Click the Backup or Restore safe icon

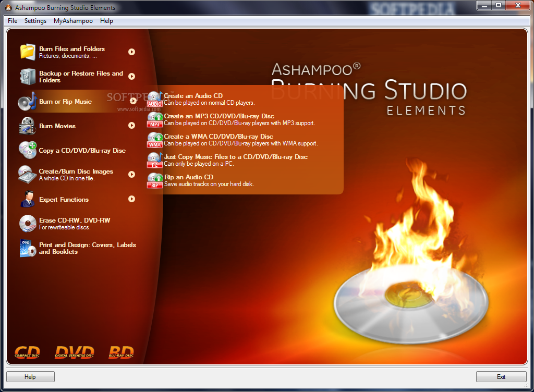(x=28, y=77)
